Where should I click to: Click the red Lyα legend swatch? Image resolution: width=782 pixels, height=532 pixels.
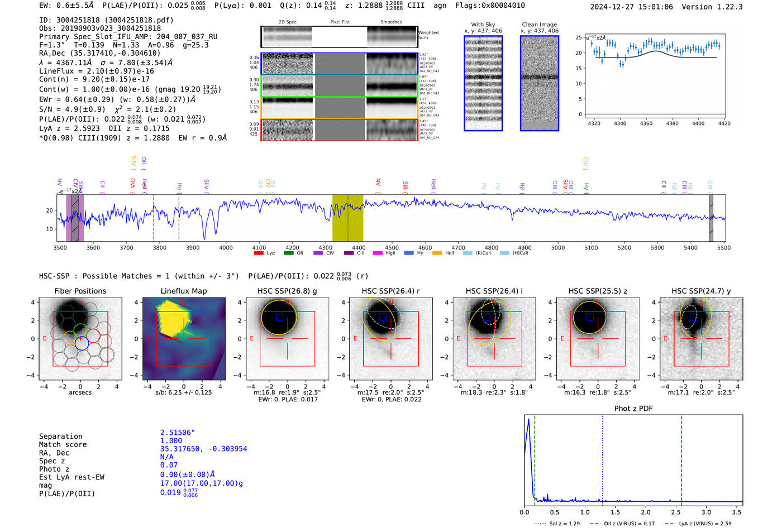click(258, 253)
